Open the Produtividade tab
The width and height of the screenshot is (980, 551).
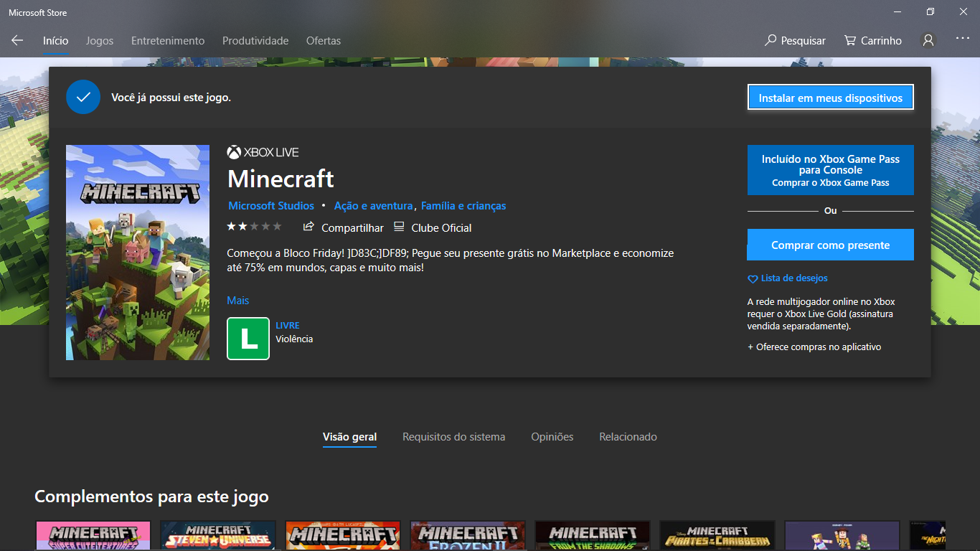[x=255, y=41]
